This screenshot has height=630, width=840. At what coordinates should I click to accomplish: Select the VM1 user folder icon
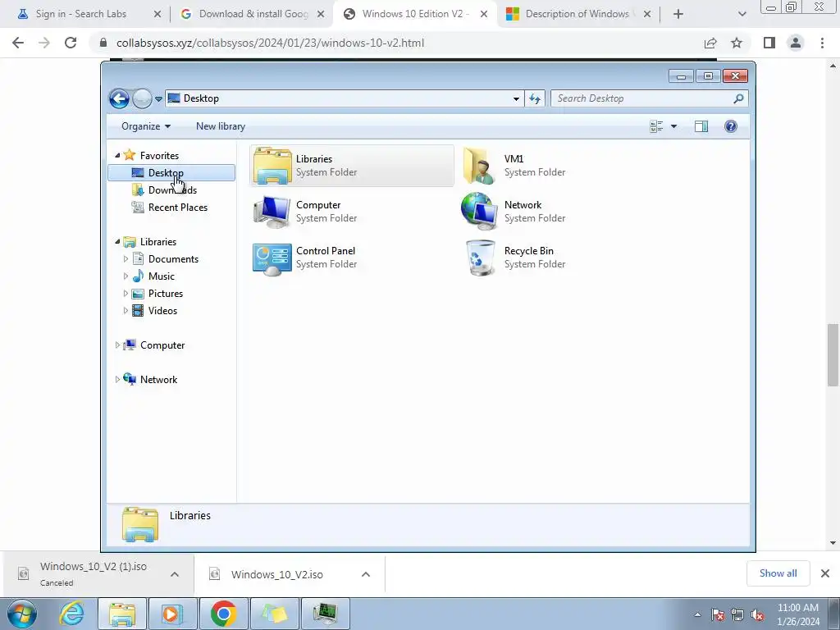click(480, 166)
